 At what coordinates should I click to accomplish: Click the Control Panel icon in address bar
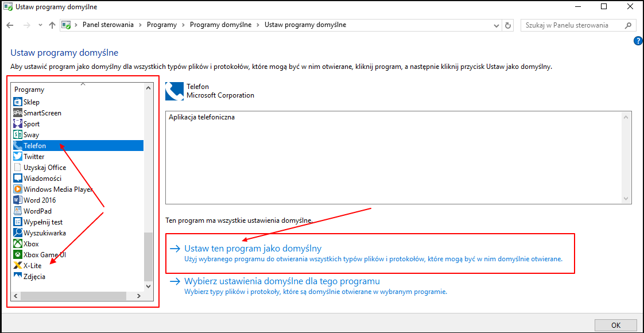[x=67, y=25]
